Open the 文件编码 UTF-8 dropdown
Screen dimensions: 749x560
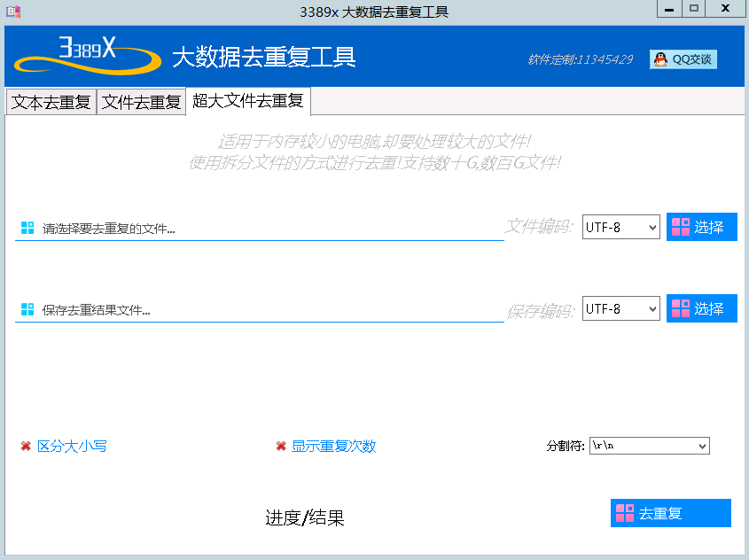(621, 227)
